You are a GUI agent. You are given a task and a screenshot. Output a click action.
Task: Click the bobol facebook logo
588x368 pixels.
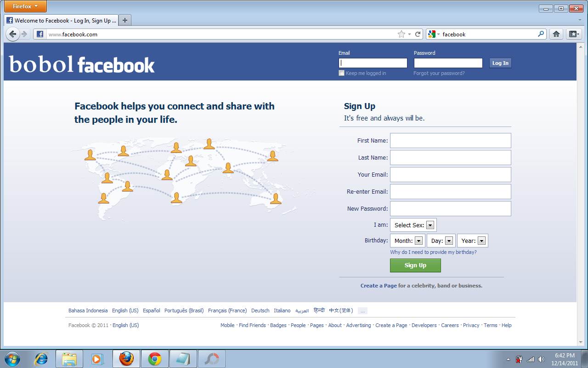click(x=82, y=64)
